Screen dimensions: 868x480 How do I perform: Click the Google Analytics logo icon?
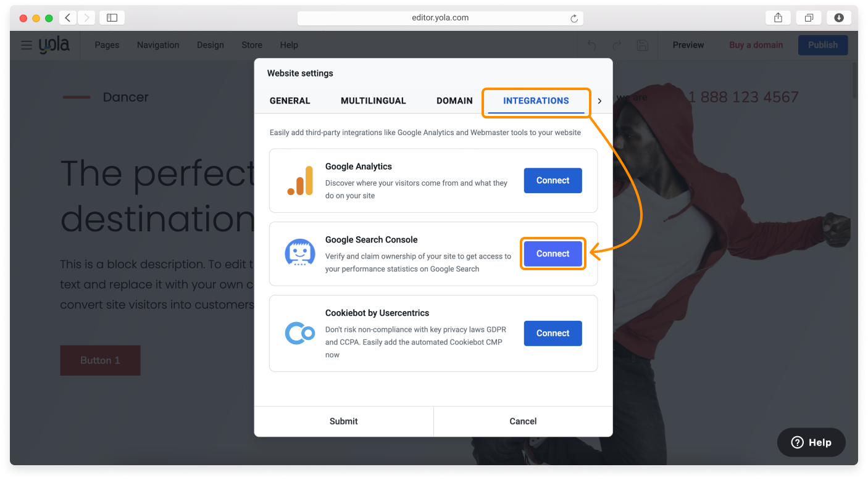click(x=300, y=180)
